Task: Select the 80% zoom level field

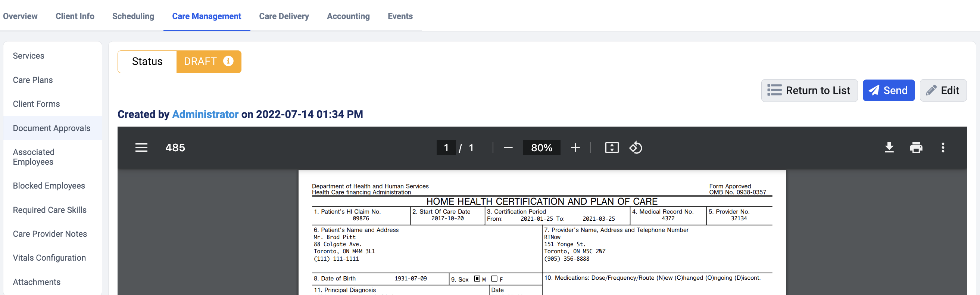Action: coord(542,148)
